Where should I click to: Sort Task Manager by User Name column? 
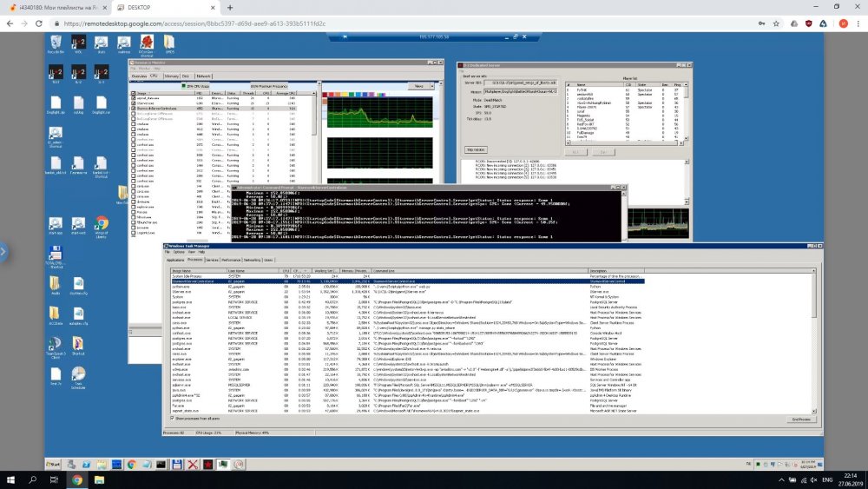point(254,271)
